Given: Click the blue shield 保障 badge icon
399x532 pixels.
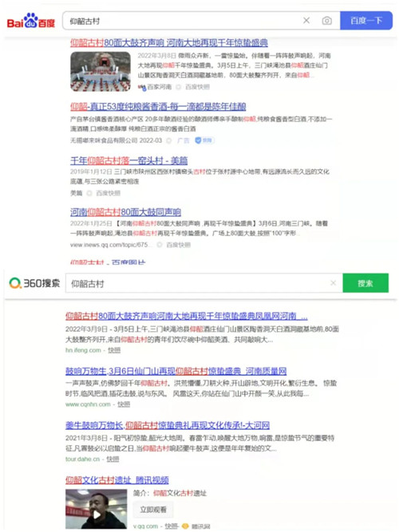Looking at the screenshot, I should pyautogui.click(x=199, y=140).
